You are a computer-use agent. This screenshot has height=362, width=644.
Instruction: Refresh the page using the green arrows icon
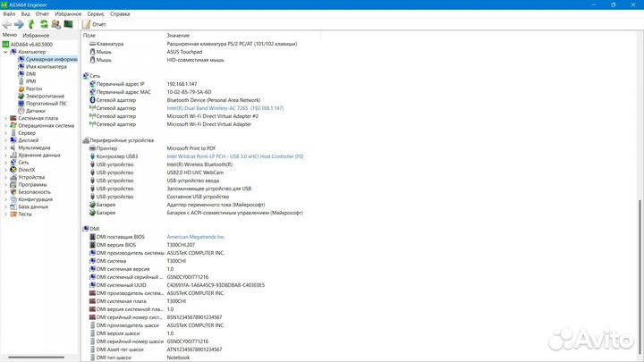(44, 24)
